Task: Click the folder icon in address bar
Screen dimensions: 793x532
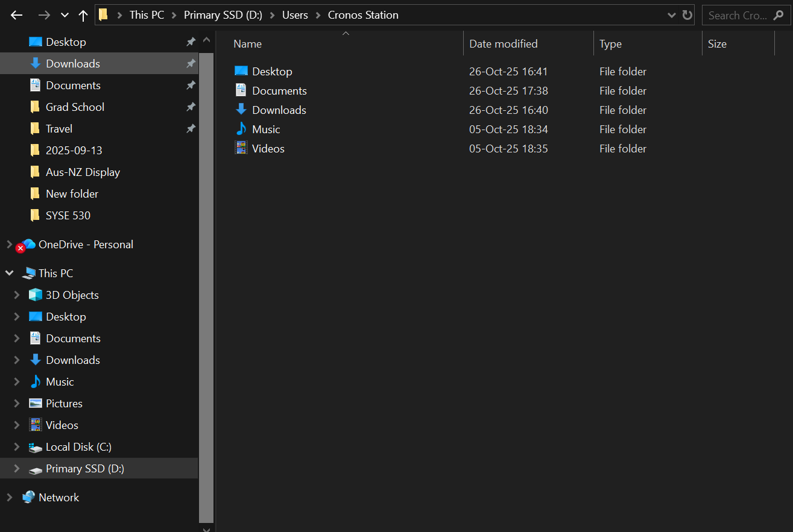Action: pos(104,15)
